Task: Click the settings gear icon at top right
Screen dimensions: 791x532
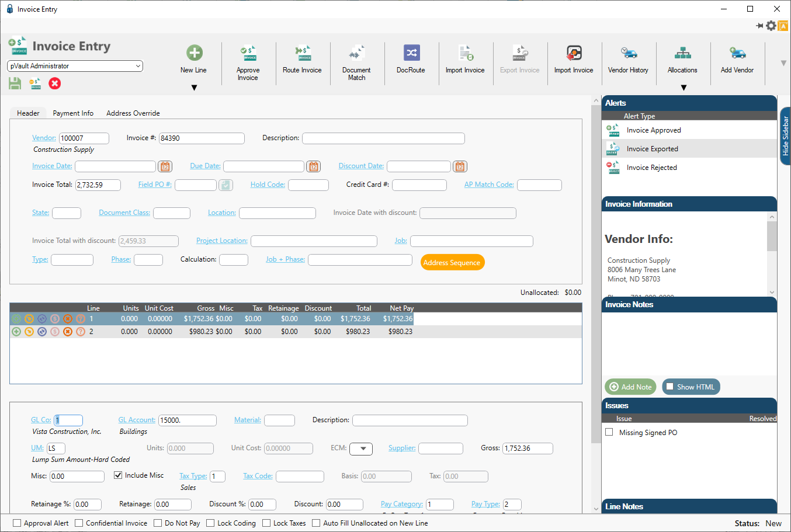Action: [x=771, y=26]
